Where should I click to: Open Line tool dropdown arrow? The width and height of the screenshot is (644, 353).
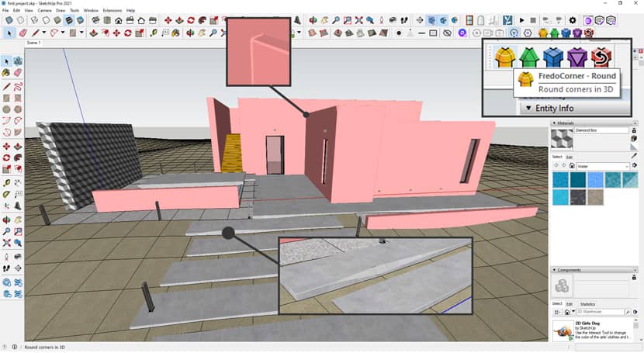(44, 33)
